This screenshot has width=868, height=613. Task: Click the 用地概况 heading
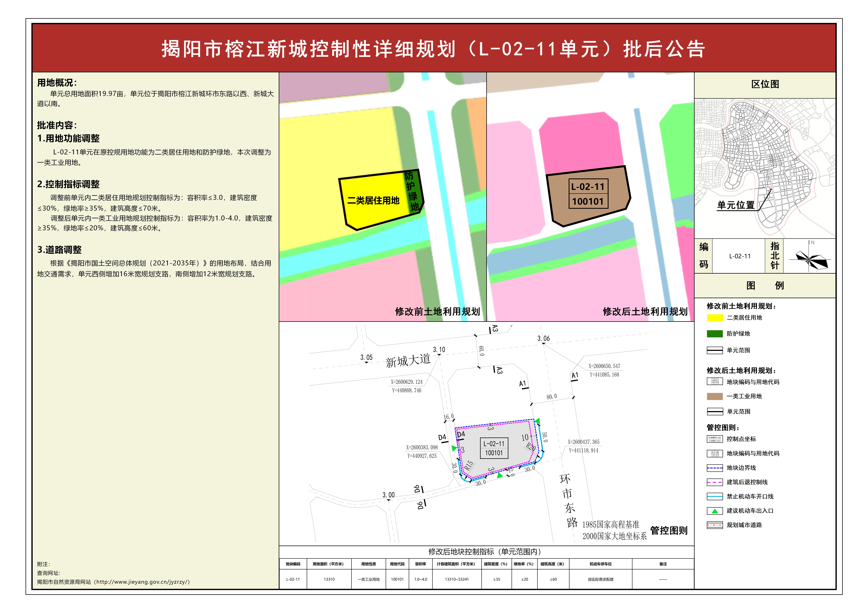[57, 83]
